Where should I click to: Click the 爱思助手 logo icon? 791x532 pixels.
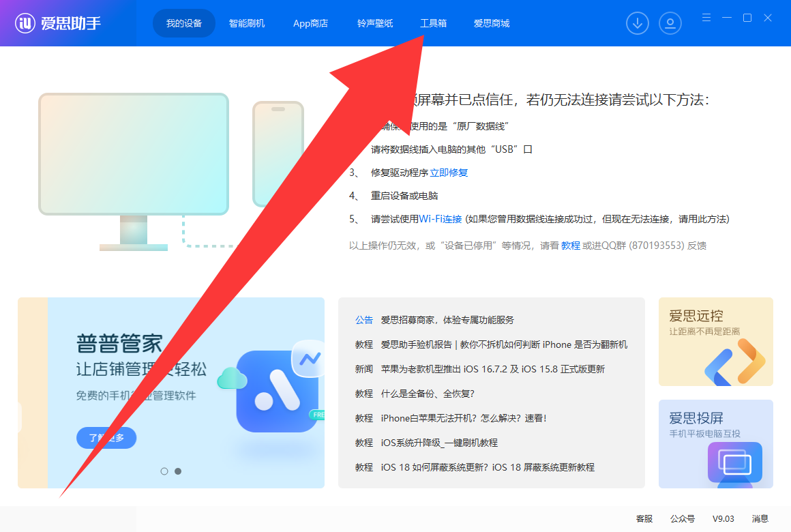(x=26, y=23)
